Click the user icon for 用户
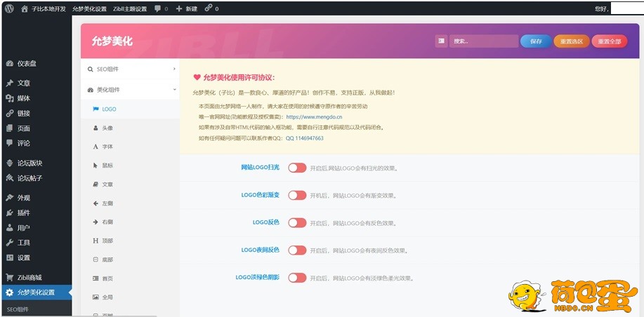 (10, 228)
